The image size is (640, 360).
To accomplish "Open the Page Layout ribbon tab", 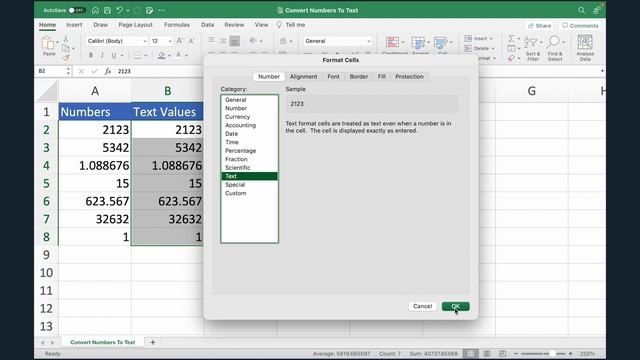I will coord(135,25).
